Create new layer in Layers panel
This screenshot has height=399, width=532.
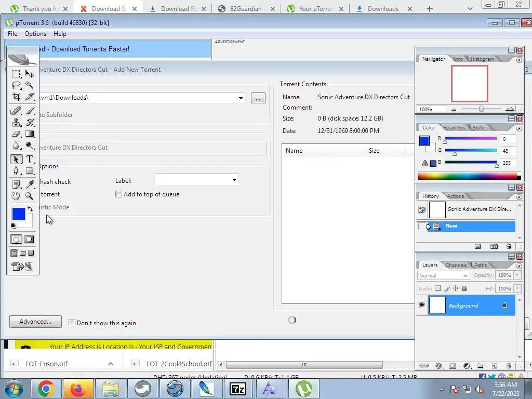pyautogui.click(x=495, y=366)
